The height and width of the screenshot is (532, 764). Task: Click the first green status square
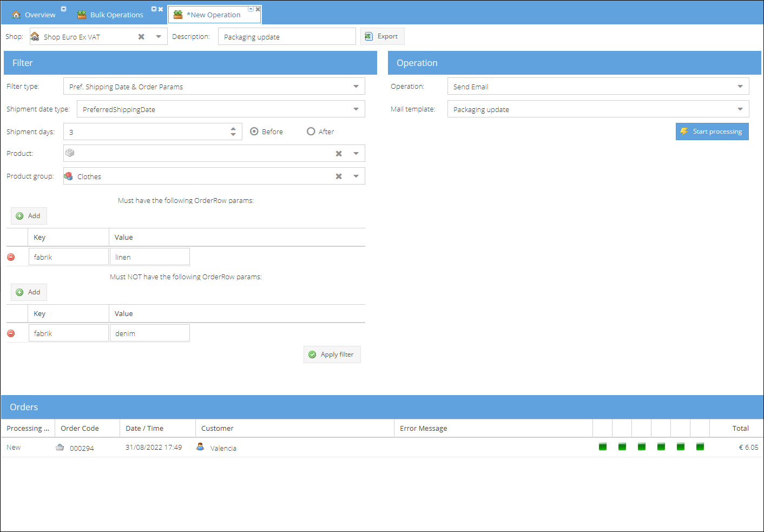pos(603,446)
